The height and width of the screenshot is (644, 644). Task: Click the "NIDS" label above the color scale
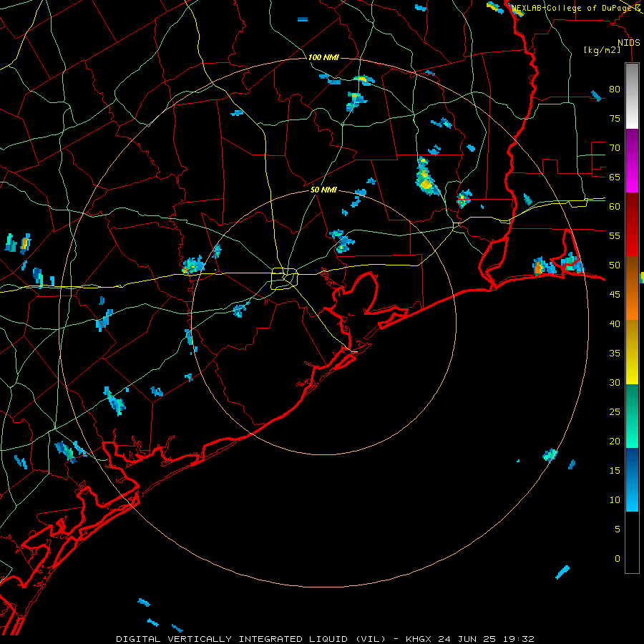tap(629, 43)
